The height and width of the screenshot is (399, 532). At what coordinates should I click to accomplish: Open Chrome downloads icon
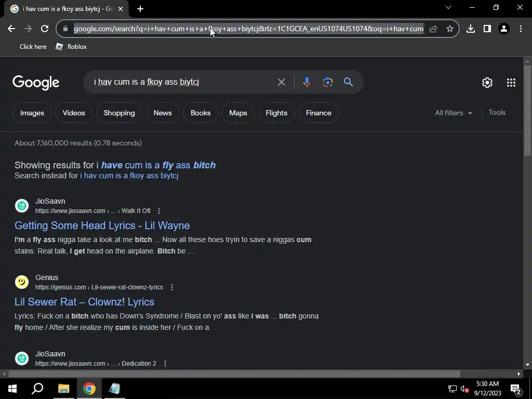click(471, 29)
